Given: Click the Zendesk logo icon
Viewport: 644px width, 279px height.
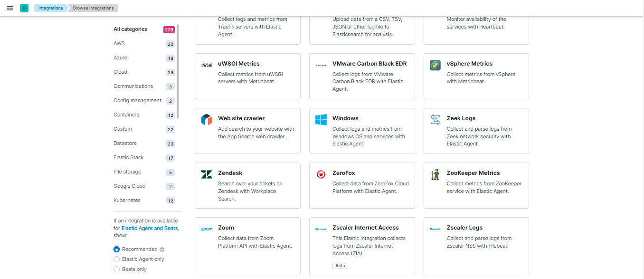Looking at the screenshot, I should coord(207,174).
